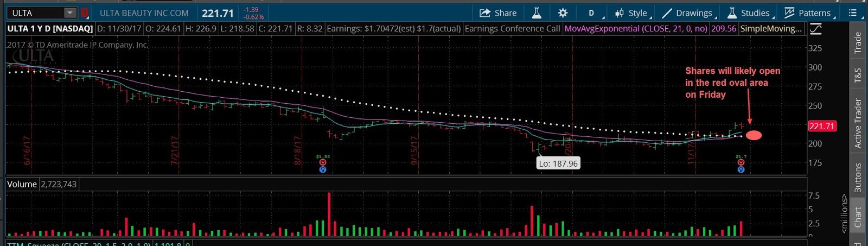This screenshot has width=868, height=246.
Task: Click the Volume label in lower panel
Action: [x=22, y=184]
